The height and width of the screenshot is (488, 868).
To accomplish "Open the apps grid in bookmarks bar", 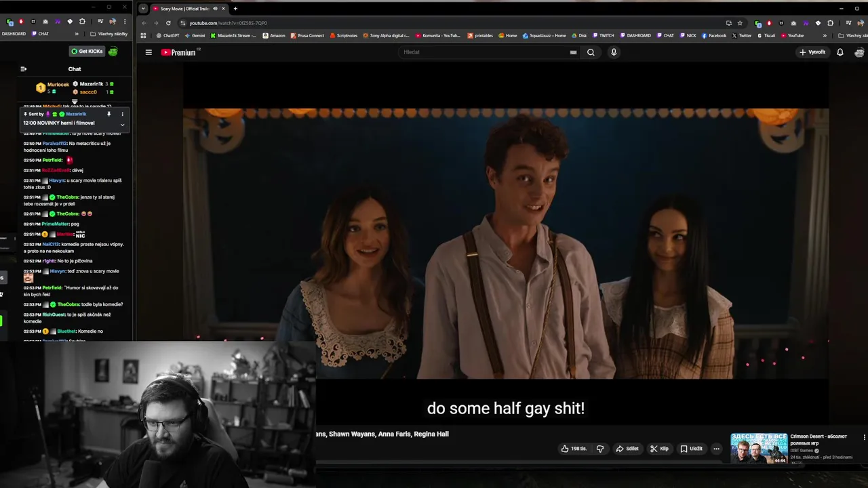I will [143, 35].
